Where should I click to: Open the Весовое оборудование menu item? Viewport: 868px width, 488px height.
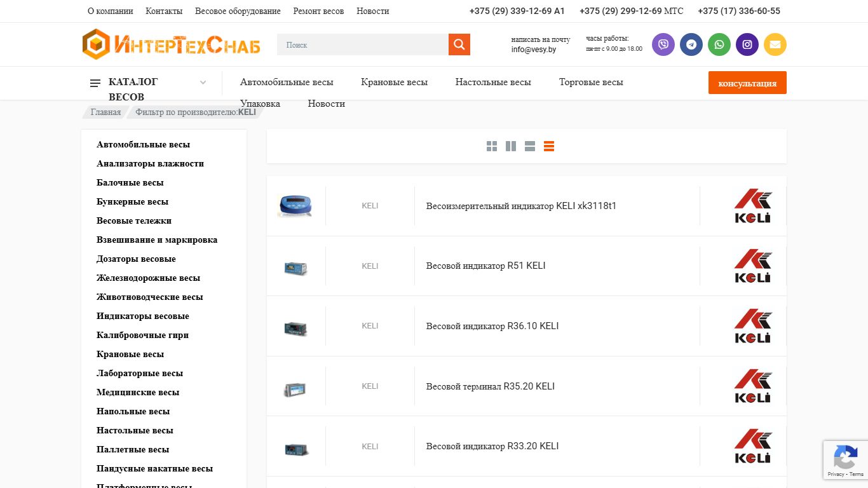(x=238, y=11)
